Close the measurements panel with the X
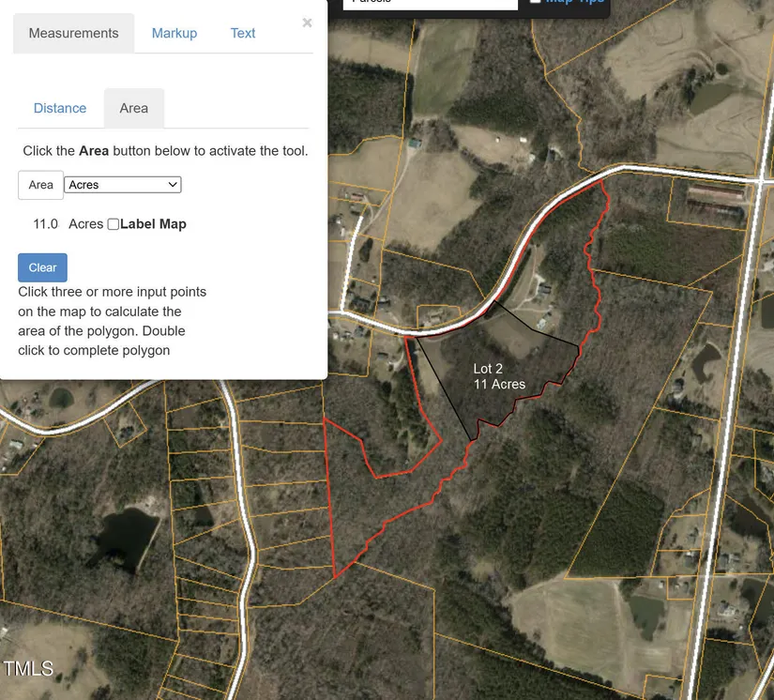The width and height of the screenshot is (774, 700). (x=307, y=23)
